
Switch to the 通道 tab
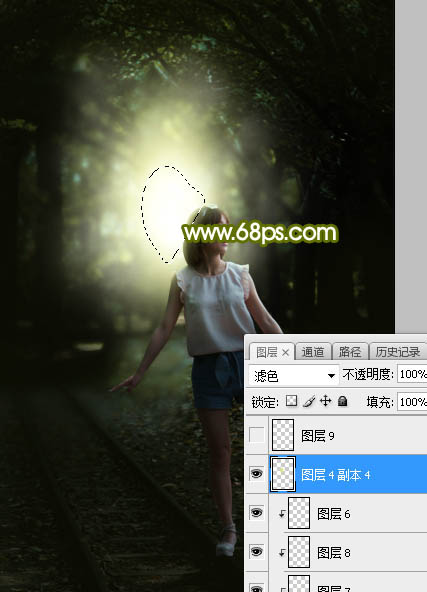[x=313, y=352]
